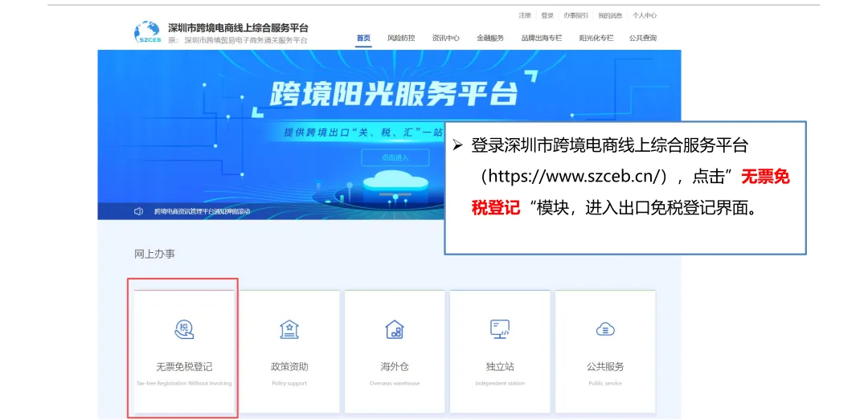Click the 登录 link

click(547, 15)
